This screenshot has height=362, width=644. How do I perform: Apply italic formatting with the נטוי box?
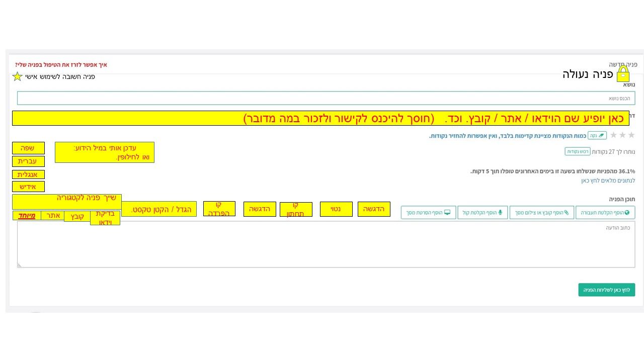pyautogui.click(x=336, y=209)
